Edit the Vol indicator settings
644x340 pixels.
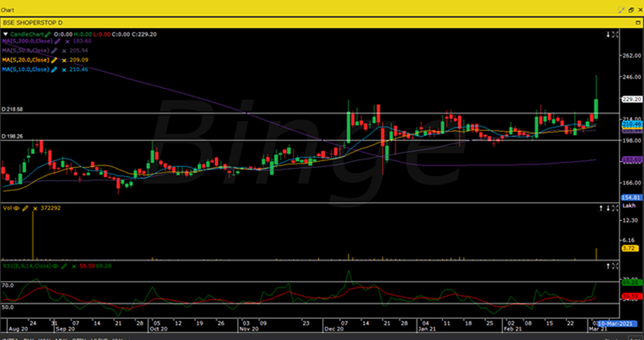pyautogui.click(x=25, y=208)
